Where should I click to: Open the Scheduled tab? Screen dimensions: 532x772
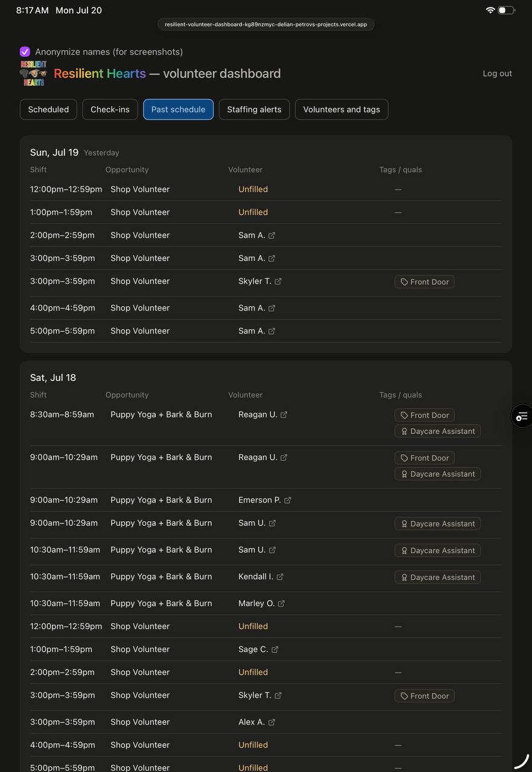click(x=48, y=109)
